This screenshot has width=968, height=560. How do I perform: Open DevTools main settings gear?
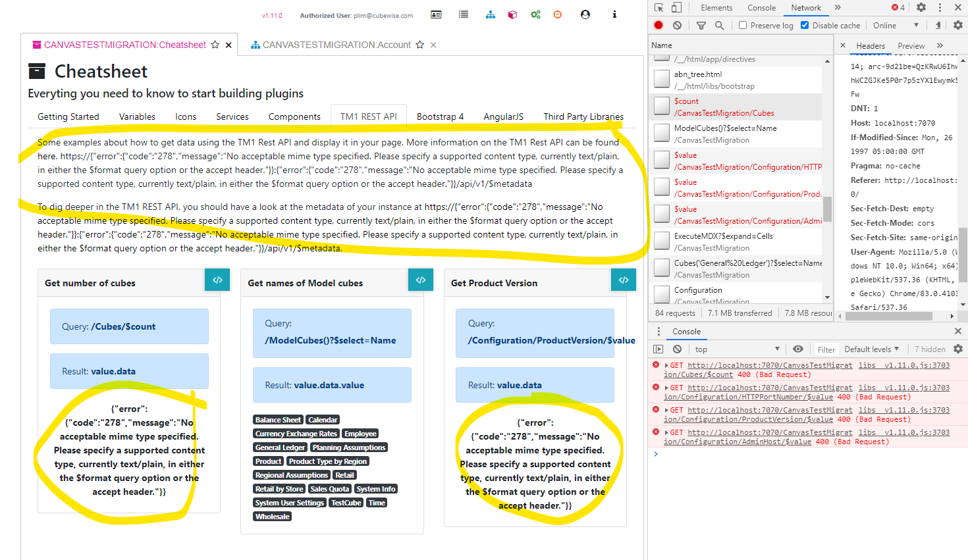pos(921,7)
